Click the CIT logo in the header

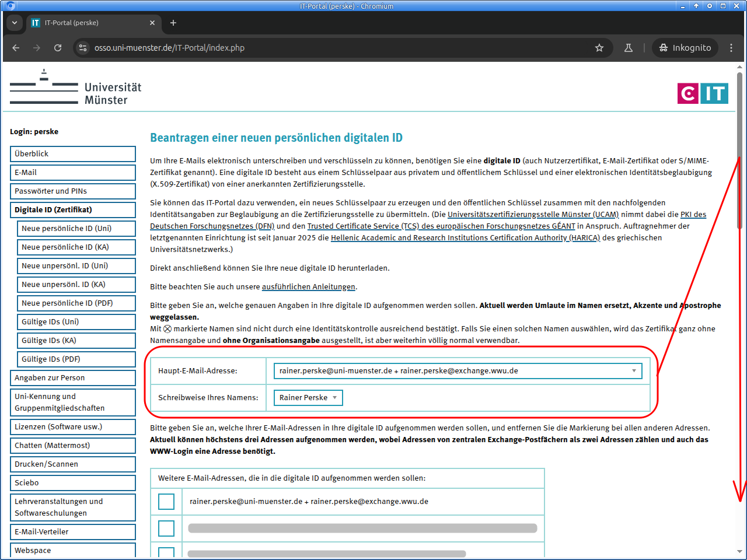(703, 93)
